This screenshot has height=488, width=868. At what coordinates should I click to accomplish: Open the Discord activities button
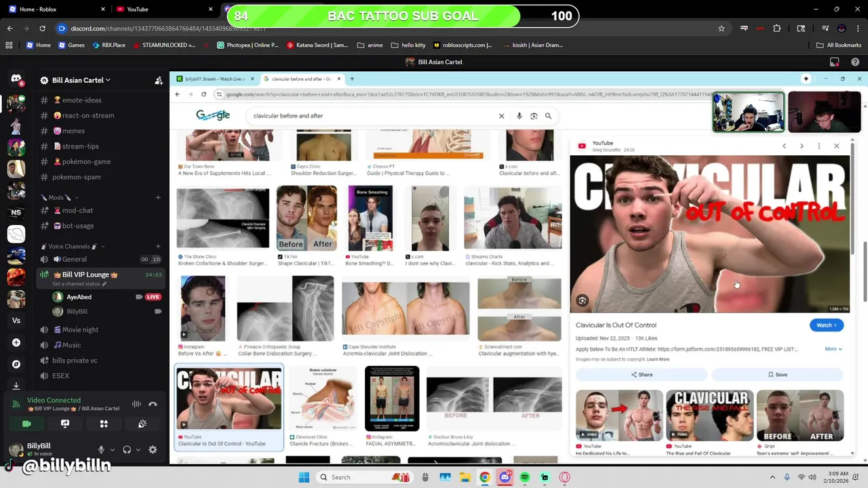coord(104,424)
